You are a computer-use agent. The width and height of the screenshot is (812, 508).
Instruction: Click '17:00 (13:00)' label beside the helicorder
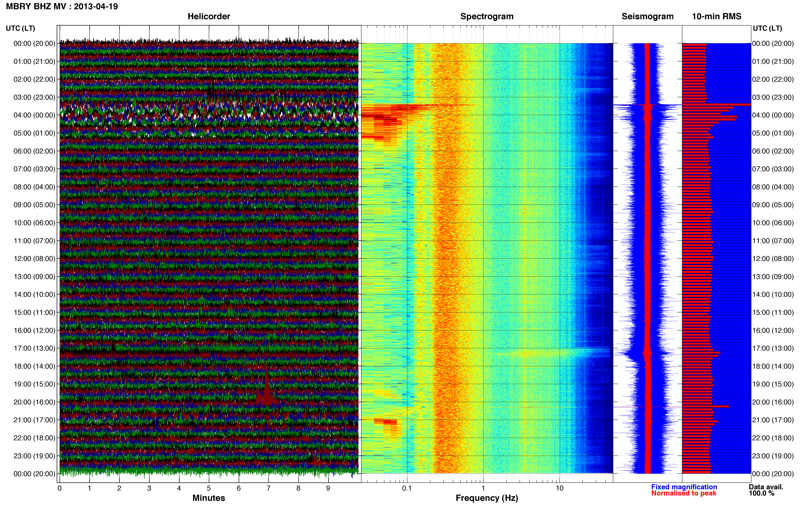click(34, 348)
